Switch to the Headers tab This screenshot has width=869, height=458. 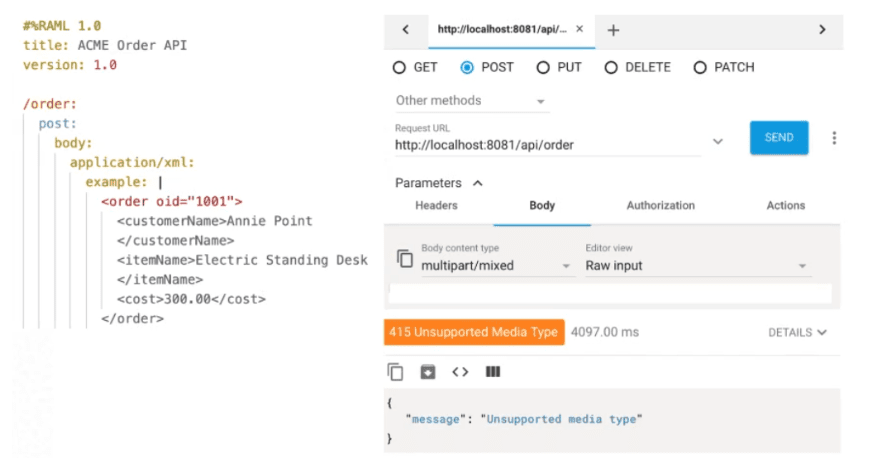click(x=436, y=205)
